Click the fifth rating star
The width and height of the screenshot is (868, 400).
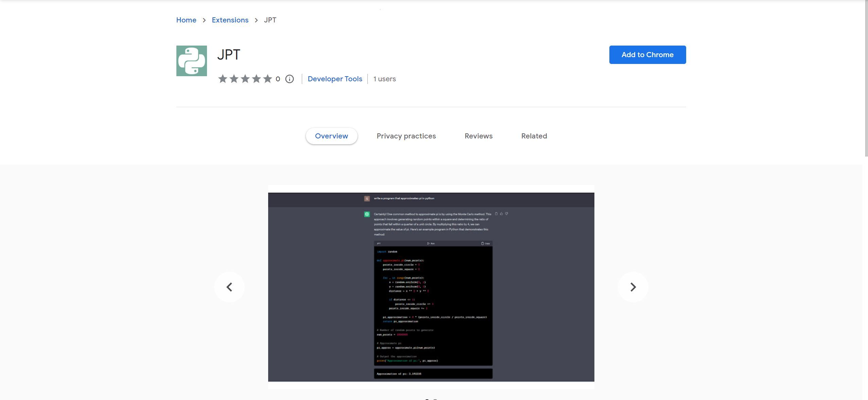[267, 79]
